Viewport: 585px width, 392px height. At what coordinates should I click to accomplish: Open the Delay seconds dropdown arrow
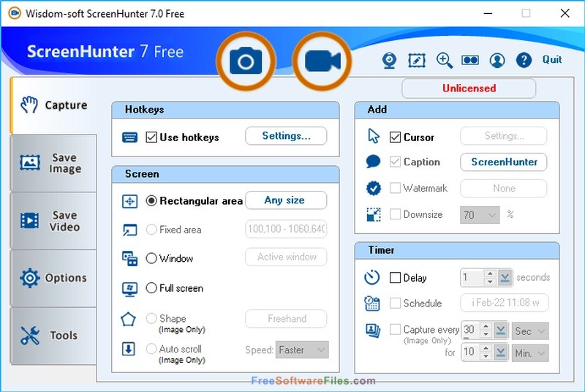click(x=505, y=278)
